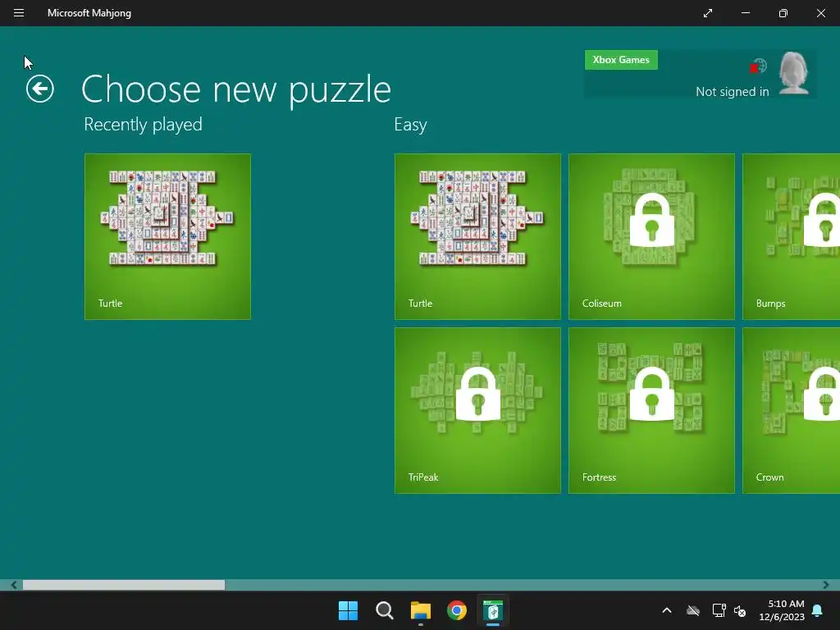Viewport: 840px width, 630px height.
Task: Click the 'Choose new puzzle' title
Action: [236, 90]
